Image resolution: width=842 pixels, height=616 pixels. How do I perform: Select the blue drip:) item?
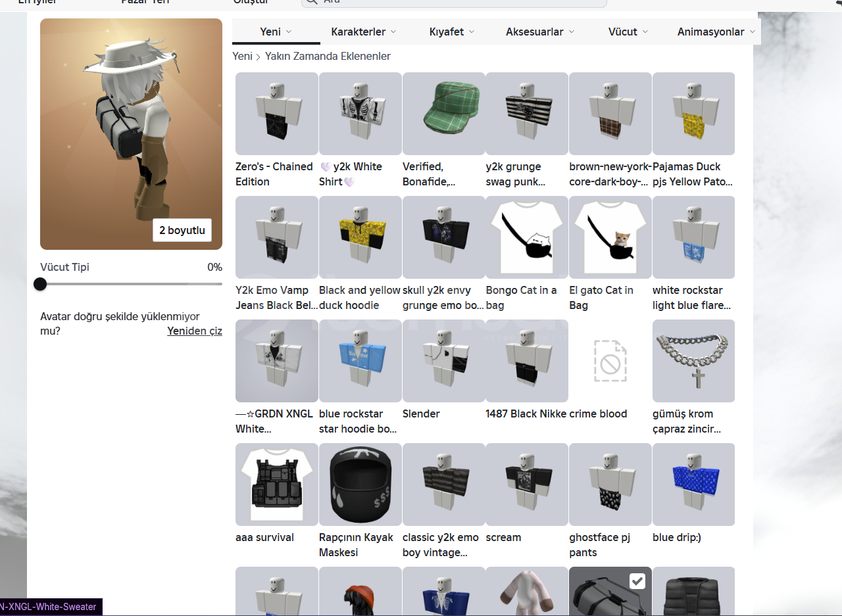pos(693,485)
